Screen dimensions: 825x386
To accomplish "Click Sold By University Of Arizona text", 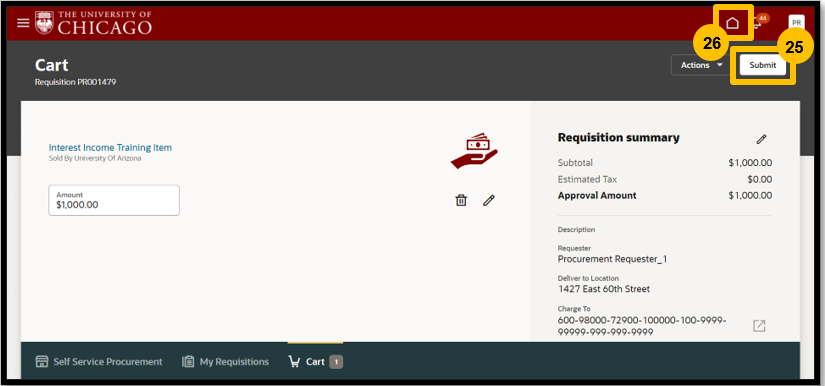I will coord(95,158).
